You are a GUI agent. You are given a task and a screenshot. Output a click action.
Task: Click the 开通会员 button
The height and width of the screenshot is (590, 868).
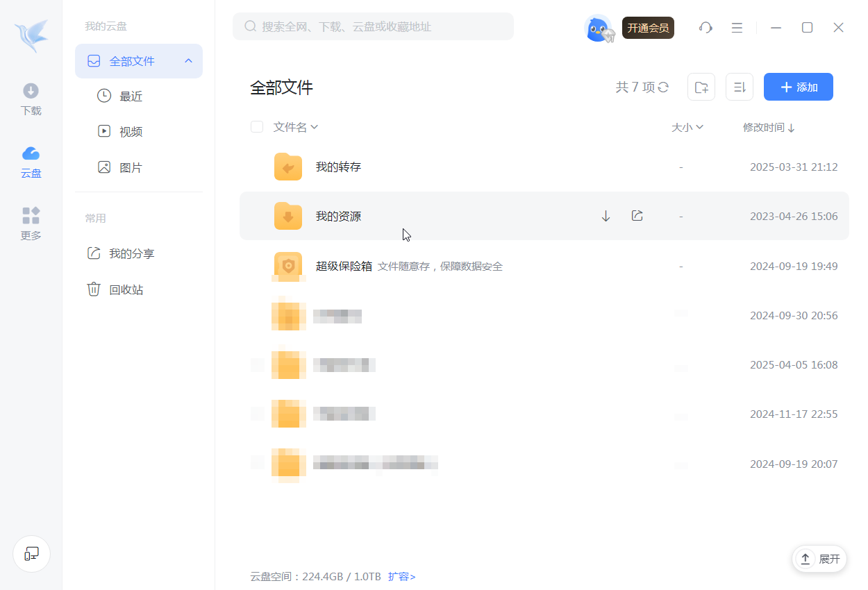(648, 28)
